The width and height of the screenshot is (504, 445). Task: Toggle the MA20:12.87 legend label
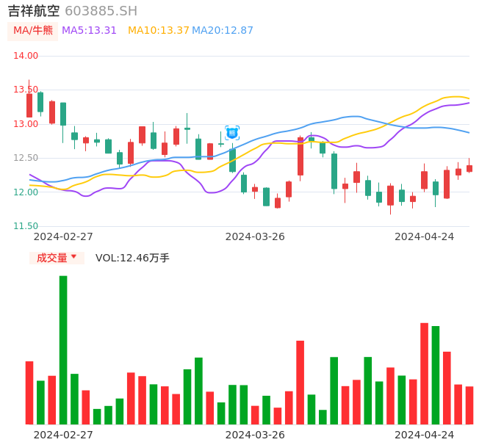223,31
